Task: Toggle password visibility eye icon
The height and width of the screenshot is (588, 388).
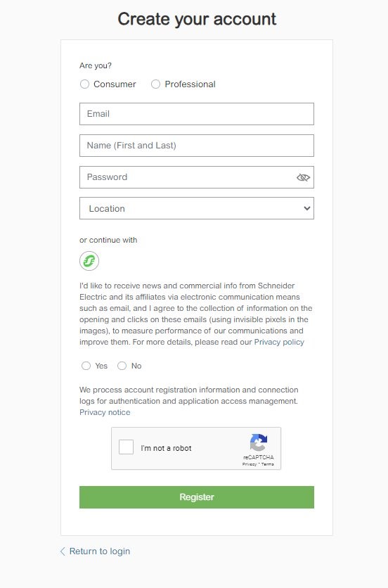Action: point(303,177)
